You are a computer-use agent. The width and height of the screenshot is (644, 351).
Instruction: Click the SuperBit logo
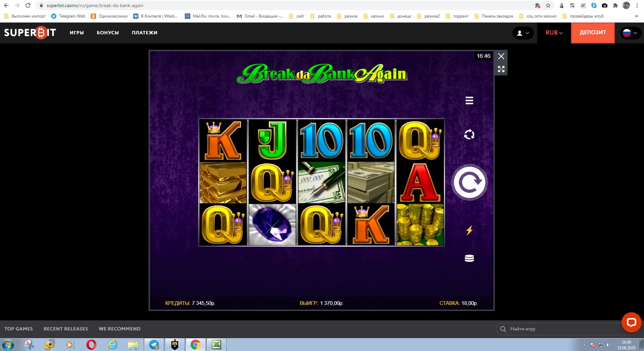(x=30, y=33)
